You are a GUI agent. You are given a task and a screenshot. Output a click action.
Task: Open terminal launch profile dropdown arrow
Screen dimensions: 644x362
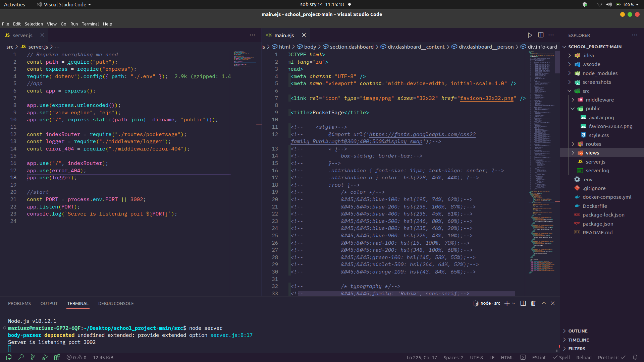click(x=514, y=303)
